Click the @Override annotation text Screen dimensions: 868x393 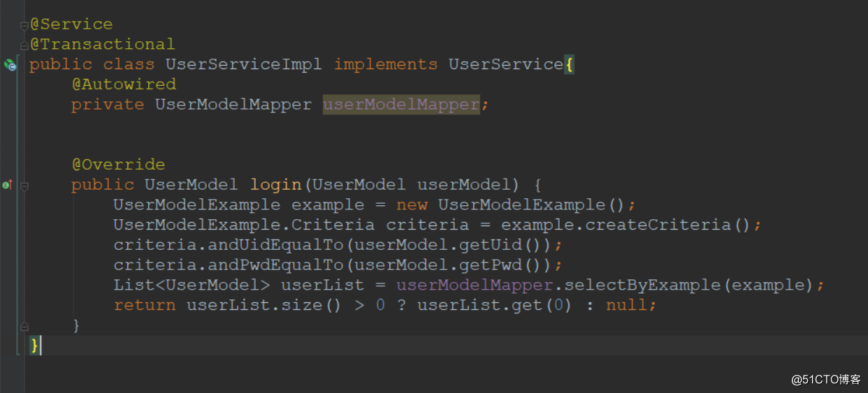point(118,165)
